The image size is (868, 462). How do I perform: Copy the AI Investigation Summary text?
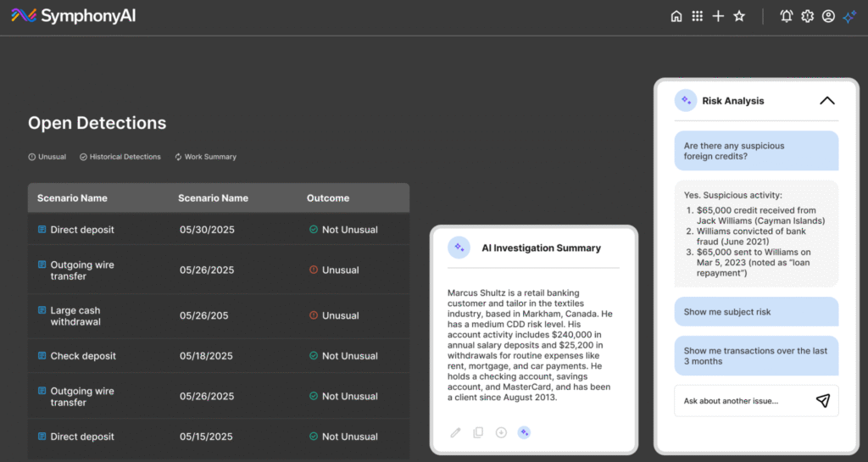478,432
